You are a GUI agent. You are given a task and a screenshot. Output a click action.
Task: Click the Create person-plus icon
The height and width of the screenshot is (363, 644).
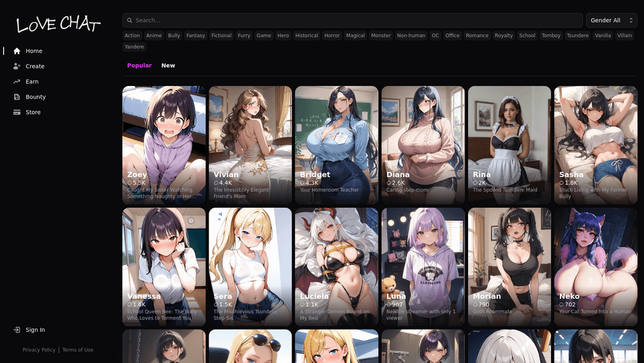[x=17, y=66]
